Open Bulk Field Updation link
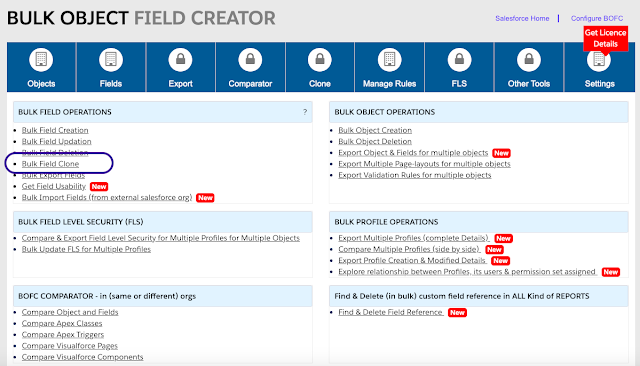 [56, 141]
